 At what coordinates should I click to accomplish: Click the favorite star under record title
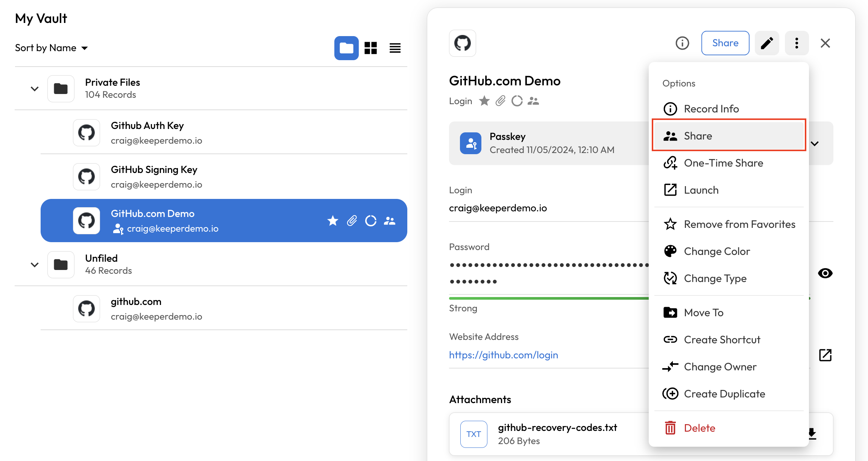[x=484, y=101]
